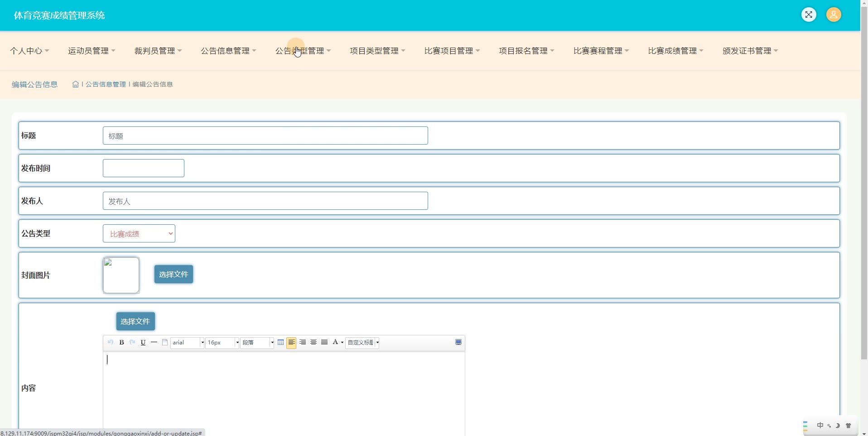Open the 公告类型 select showing 比赛成绩
Viewport: 868px width, 436px height.
point(139,233)
